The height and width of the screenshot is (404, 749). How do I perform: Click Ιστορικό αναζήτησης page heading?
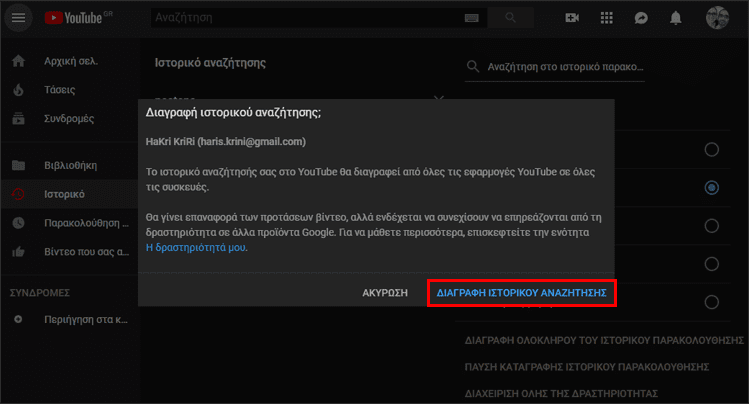point(210,63)
